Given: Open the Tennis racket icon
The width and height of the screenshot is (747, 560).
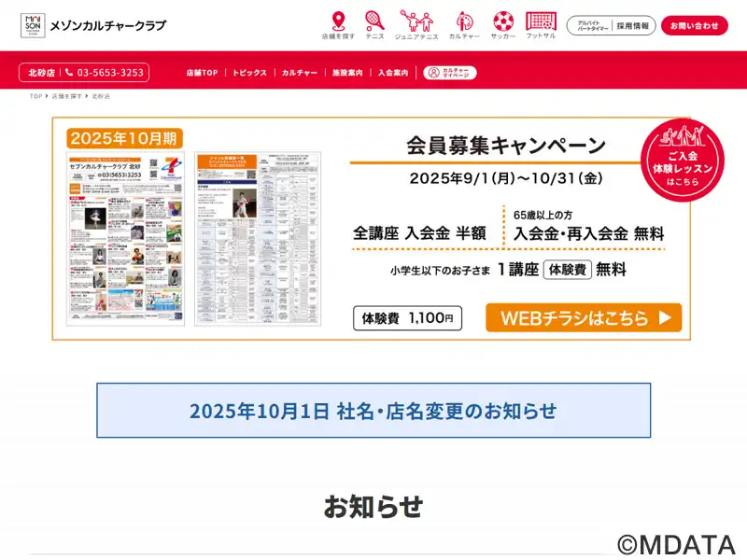Looking at the screenshot, I should (x=374, y=21).
